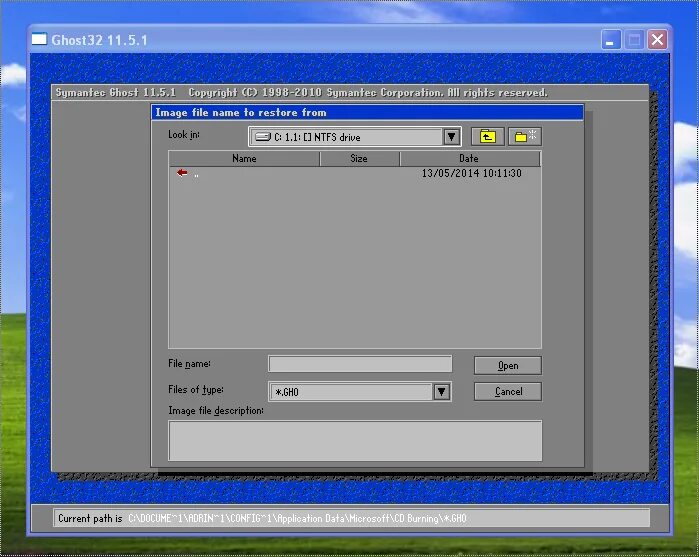Click the *.GHO file type combo box

click(x=360, y=392)
